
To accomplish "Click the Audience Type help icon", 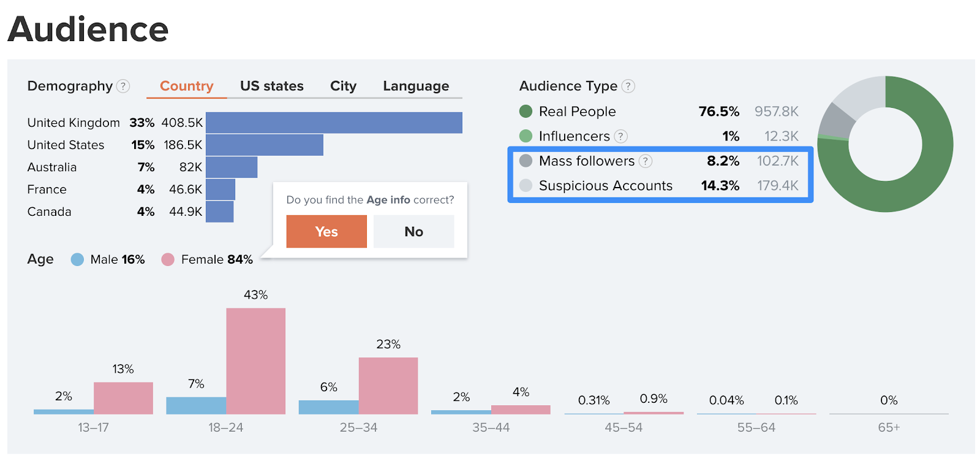I will pyautogui.click(x=628, y=86).
